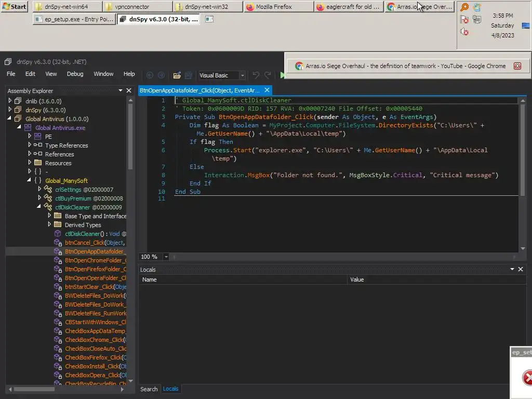Open the Debug menu
The image size is (532, 399).
click(x=75, y=74)
